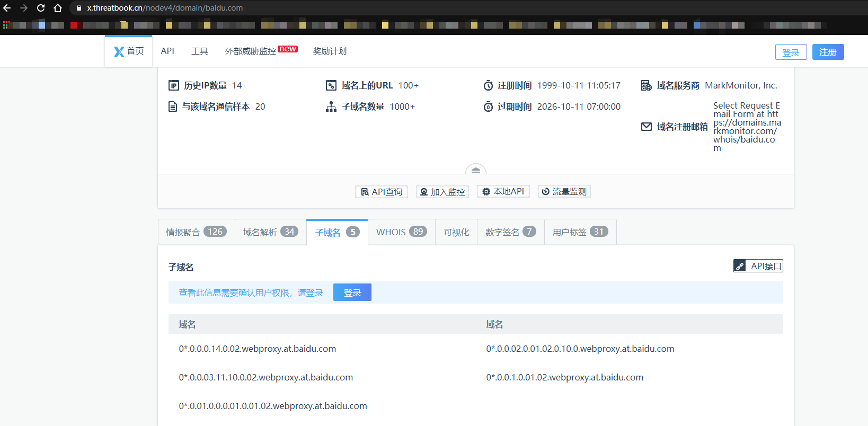Click the browser forward arrow

(24, 8)
